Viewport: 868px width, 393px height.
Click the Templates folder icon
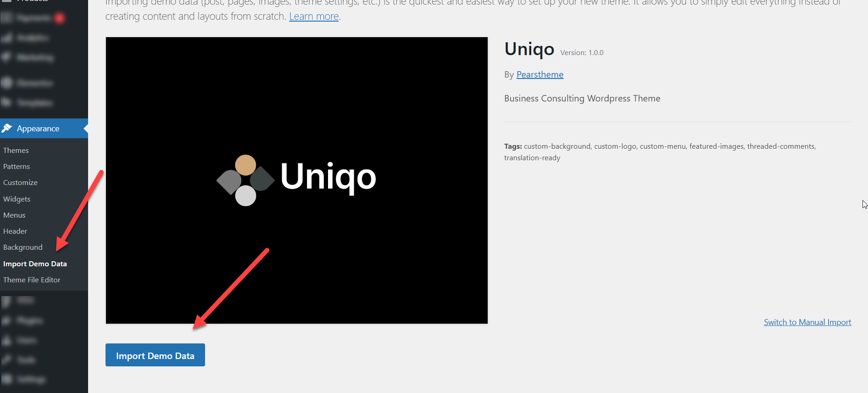[x=6, y=103]
